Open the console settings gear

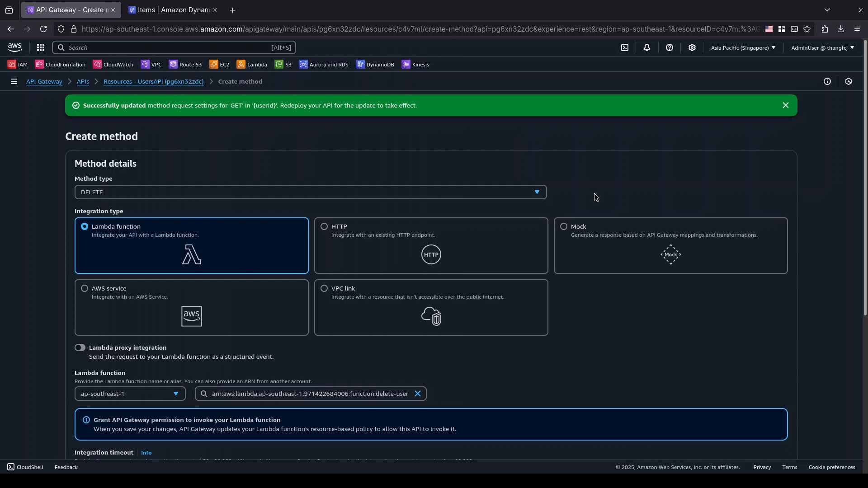click(x=692, y=47)
